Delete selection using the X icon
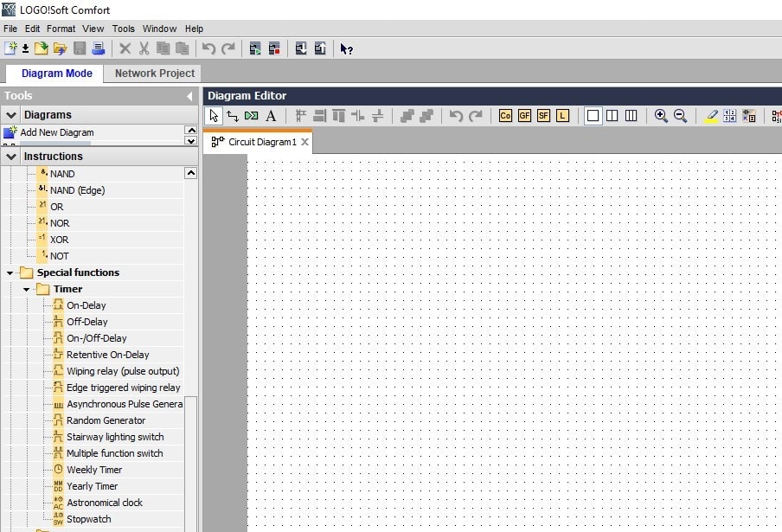This screenshot has height=532, width=782. [125, 48]
